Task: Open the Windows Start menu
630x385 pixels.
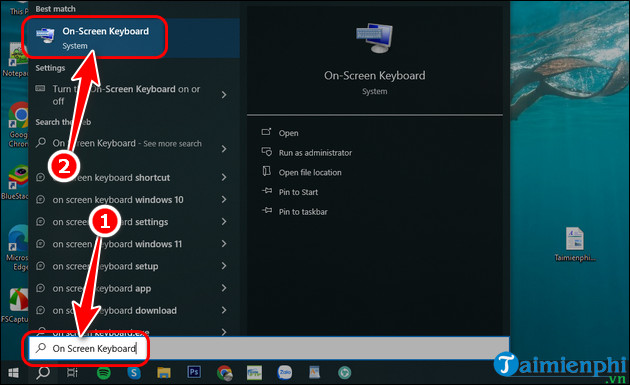Action: [x=13, y=373]
